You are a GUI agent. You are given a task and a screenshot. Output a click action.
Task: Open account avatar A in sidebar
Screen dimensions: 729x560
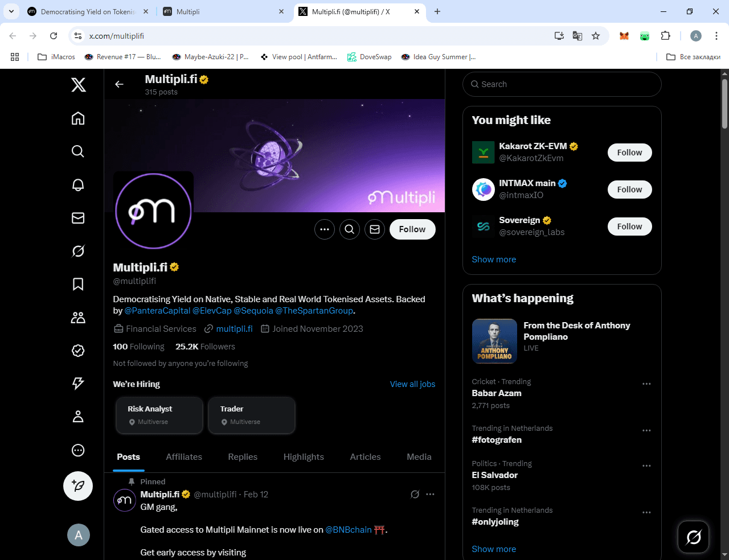click(79, 535)
